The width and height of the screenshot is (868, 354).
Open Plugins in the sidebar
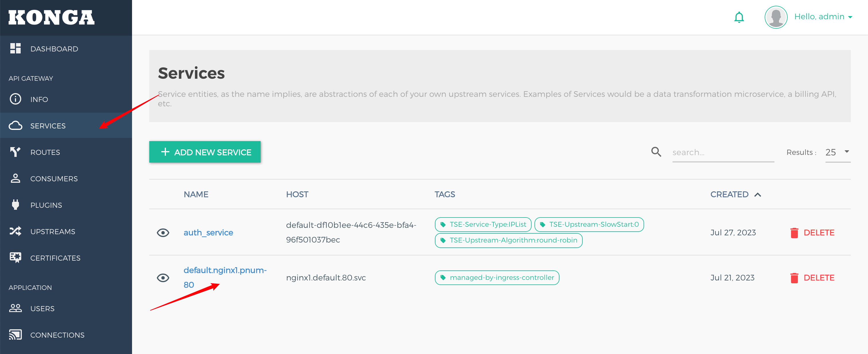[x=66, y=205]
